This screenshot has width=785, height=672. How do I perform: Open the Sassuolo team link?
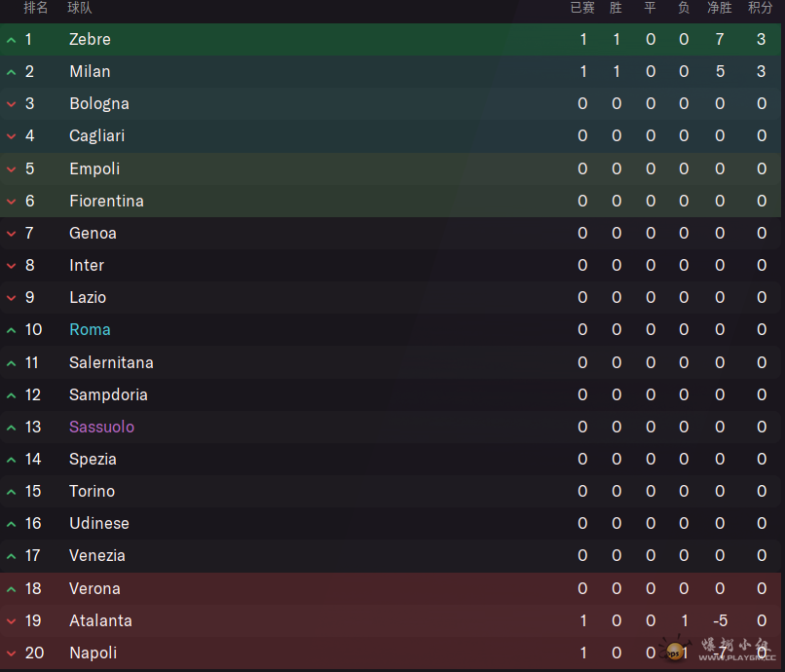click(x=101, y=427)
